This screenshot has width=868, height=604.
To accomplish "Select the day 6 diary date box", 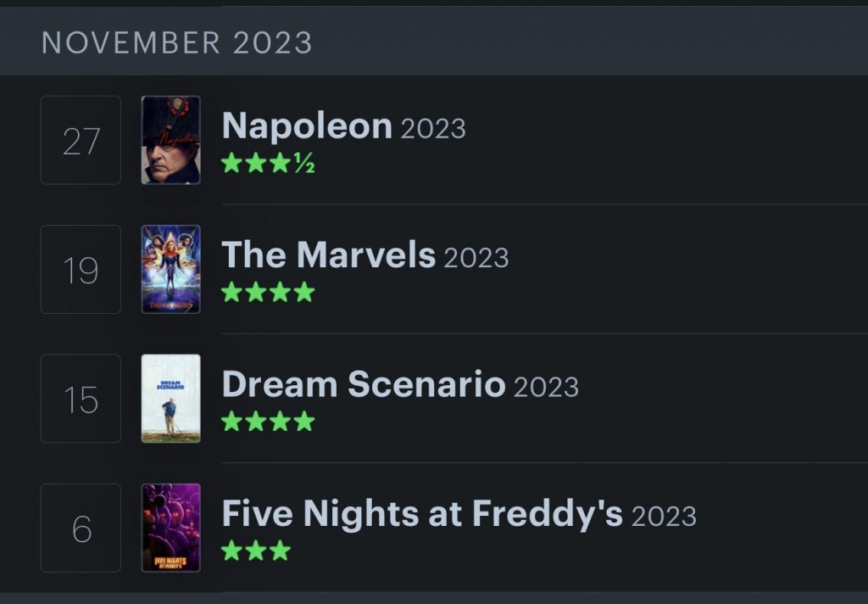I will tap(81, 528).
